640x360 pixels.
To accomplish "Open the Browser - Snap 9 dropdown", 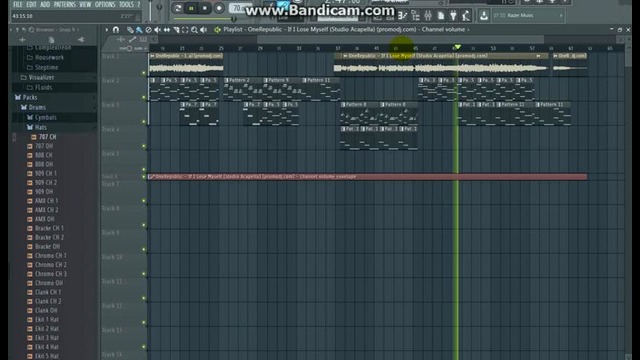I will point(56,30).
